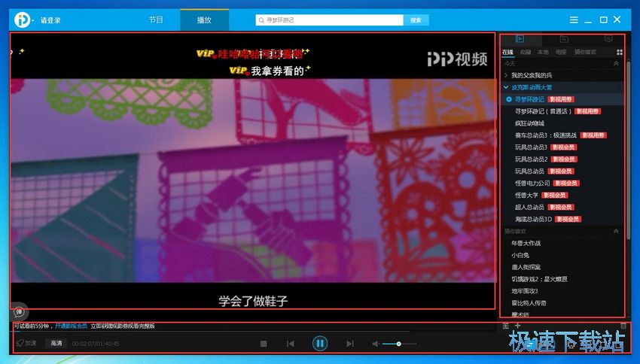Click the 影视会员 badge beside 怪兽大学
Image resolution: width=640 pixels, height=364 pixels.
click(x=555, y=196)
